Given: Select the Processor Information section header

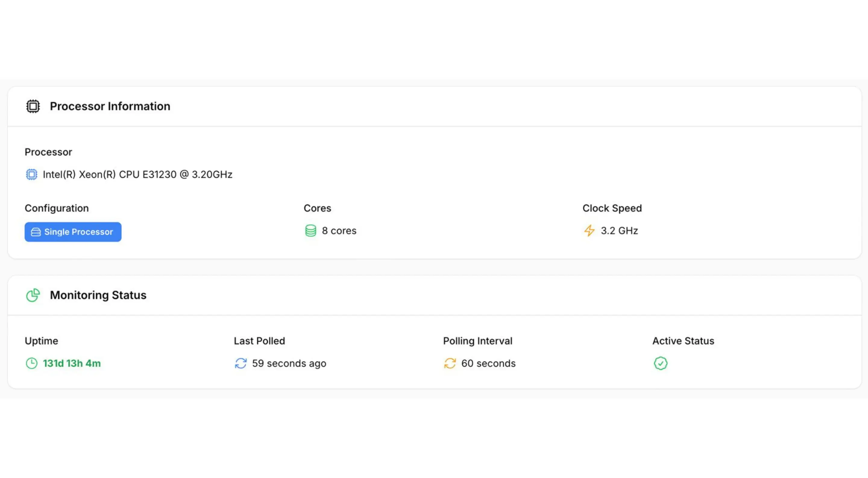Looking at the screenshot, I should tap(110, 106).
